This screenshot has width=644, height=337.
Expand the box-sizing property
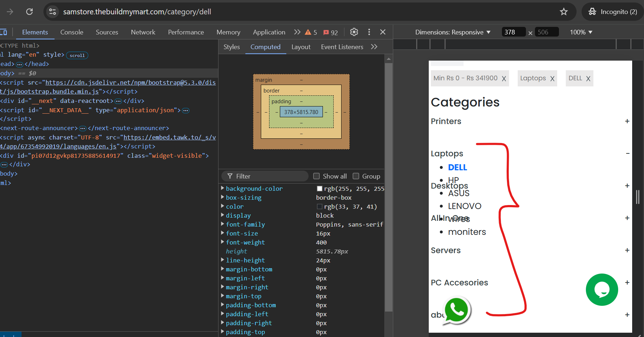(222, 197)
